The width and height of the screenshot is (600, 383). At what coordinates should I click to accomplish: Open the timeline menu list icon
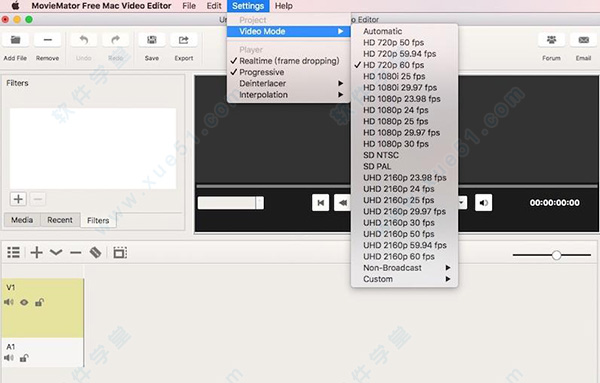pos(13,253)
